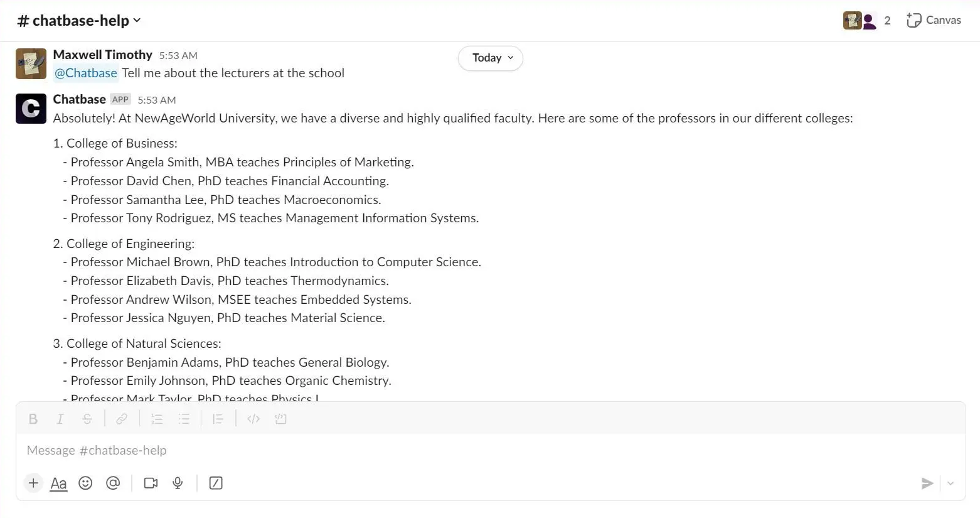Start a bulleted list

pos(184,419)
